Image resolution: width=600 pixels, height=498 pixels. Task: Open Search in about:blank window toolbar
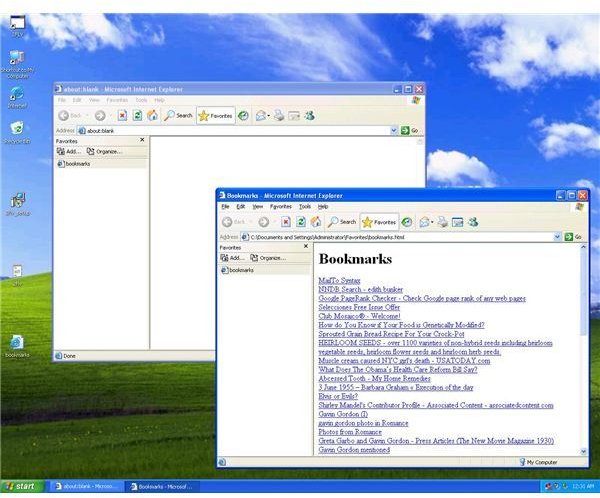[178, 116]
